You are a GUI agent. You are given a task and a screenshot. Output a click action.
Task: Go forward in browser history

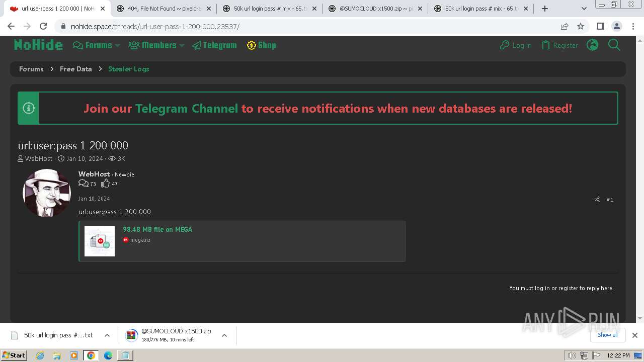[27, 26]
